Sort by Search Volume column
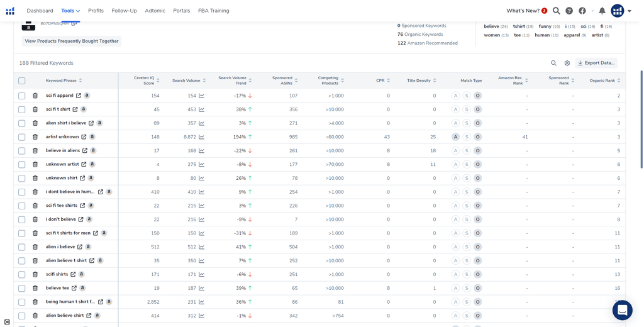 pyautogui.click(x=186, y=80)
